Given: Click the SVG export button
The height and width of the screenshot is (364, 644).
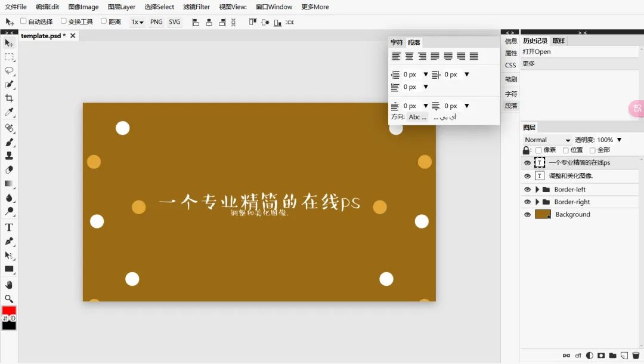Looking at the screenshot, I should 174,22.
